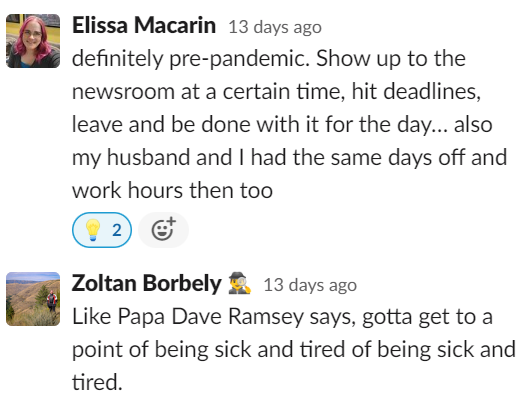Viewport: 532px width, 399px height.
Task: Open the add reaction emoji picker
Action: (x=163, y=230)
